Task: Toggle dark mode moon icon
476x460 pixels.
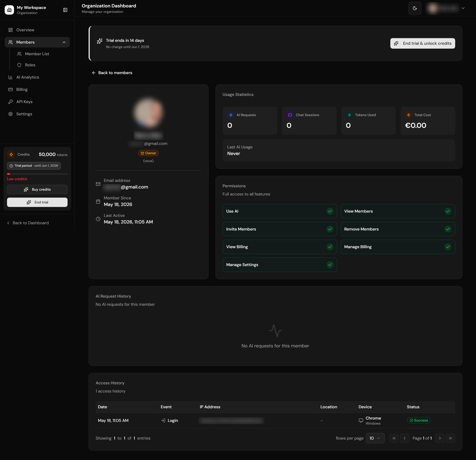Action: [414, 8]
